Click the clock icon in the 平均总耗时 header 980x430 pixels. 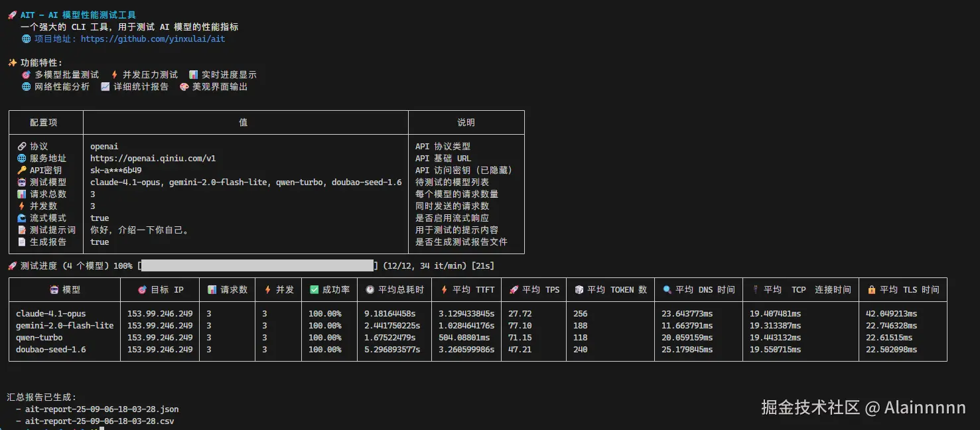click(x=370, y=290)
